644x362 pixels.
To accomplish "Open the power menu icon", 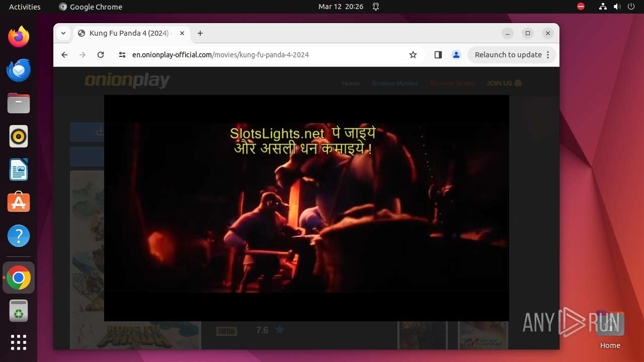I will pyautogui.click(x=632, y=7).
